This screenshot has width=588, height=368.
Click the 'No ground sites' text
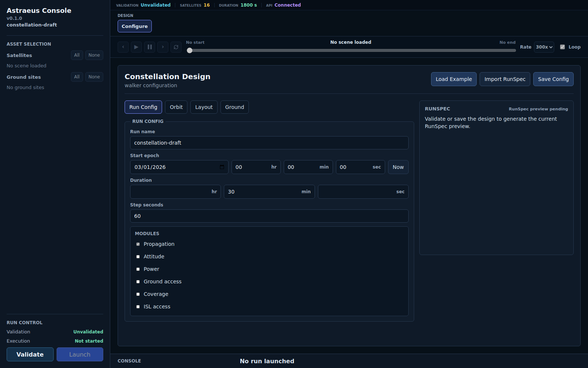[x=25, y=88]
